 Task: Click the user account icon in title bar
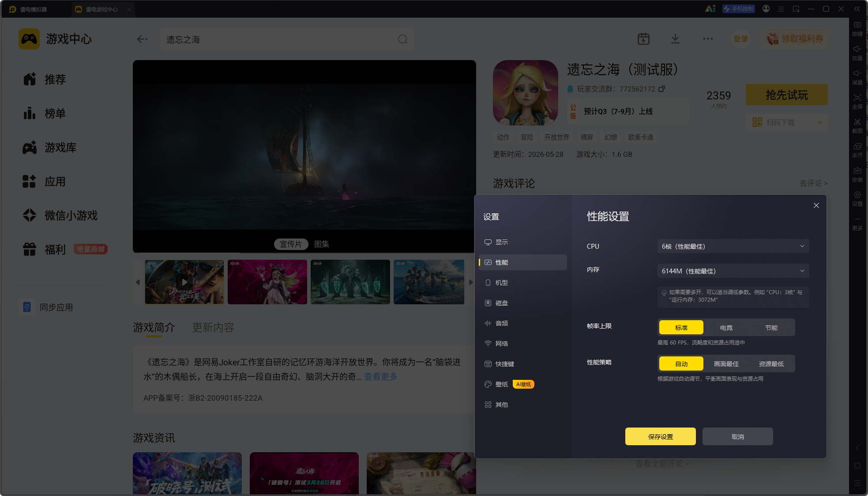766,9
